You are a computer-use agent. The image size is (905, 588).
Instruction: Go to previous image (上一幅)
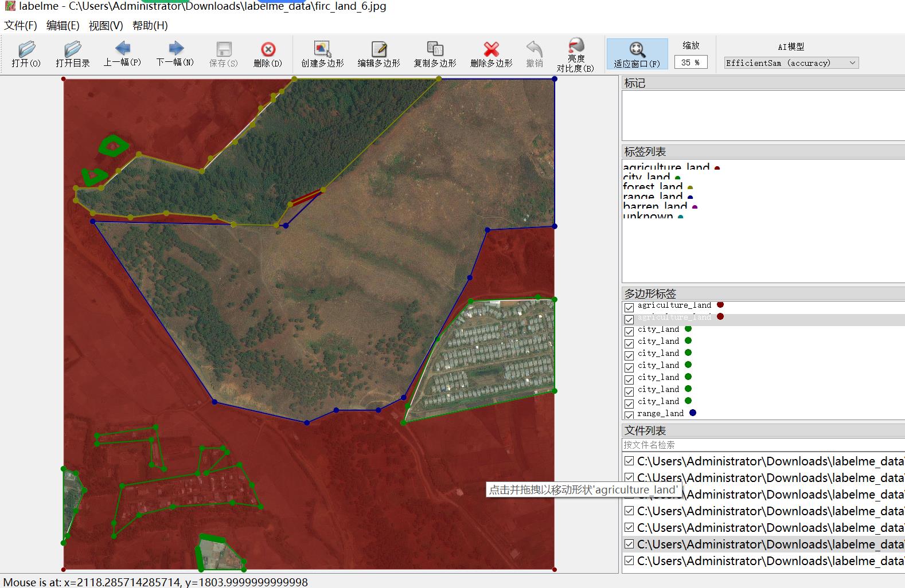(122, 54)
